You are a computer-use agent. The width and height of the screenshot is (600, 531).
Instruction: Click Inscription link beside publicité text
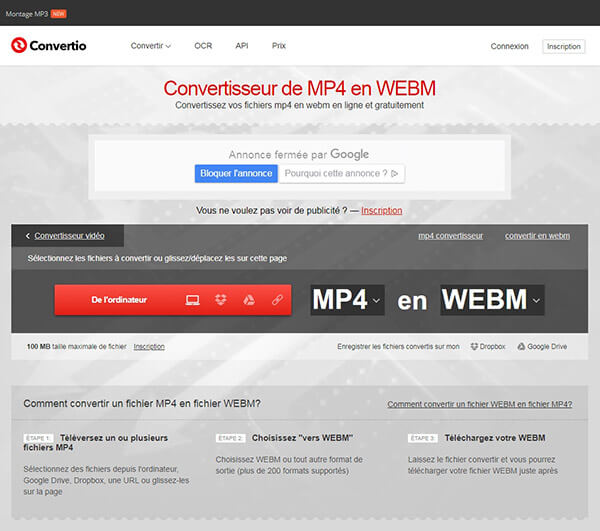[382, 210]
